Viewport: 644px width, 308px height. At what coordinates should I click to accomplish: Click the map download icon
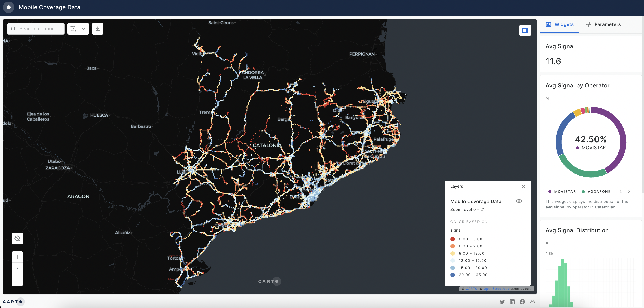(98, 28)
